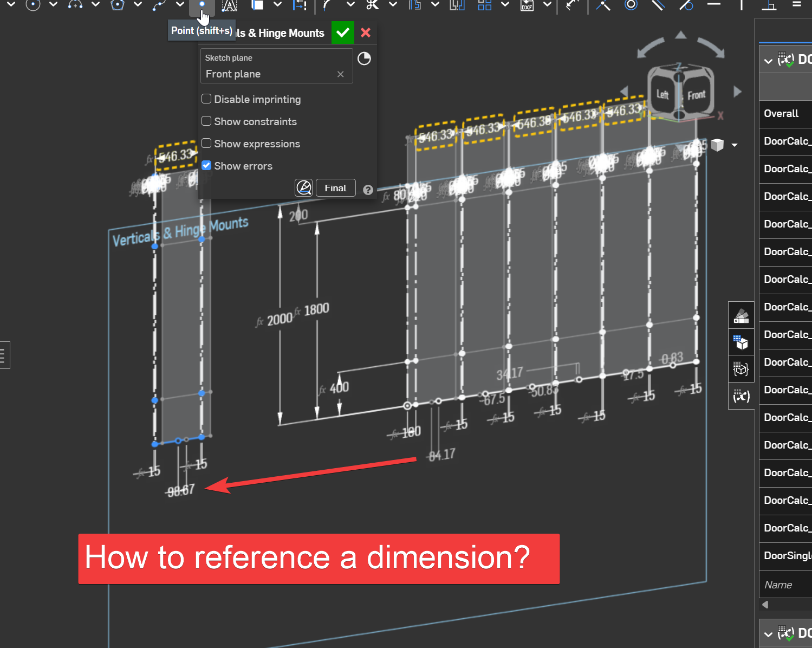Accept the sketch with green checkmark
The width and height of the screenshot is (812, 648).
pos(342,33)
